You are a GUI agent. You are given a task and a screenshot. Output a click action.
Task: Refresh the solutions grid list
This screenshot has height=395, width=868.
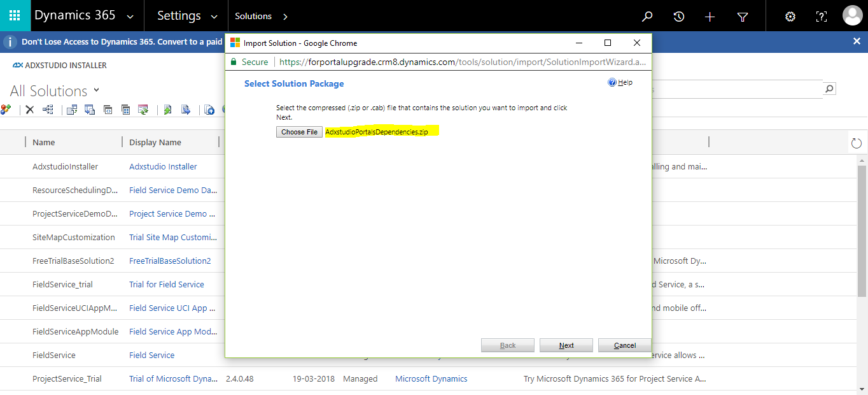pos(856,143)
